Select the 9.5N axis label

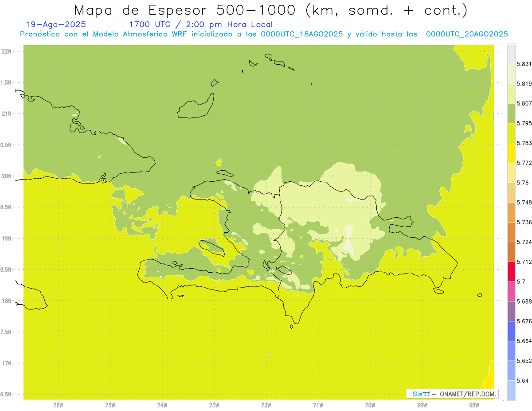[x=6, y=207]
